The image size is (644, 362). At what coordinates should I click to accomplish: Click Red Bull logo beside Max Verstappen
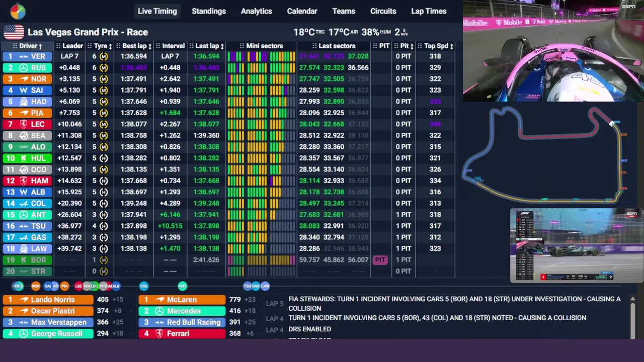[24, 322]
